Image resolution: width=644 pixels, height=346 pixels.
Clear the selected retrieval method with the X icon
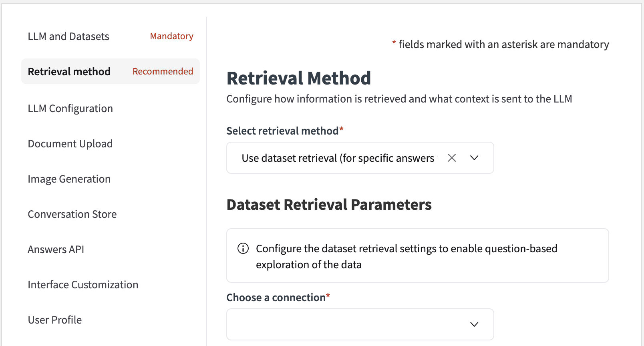pyautogui.click(x=452, y=158)
